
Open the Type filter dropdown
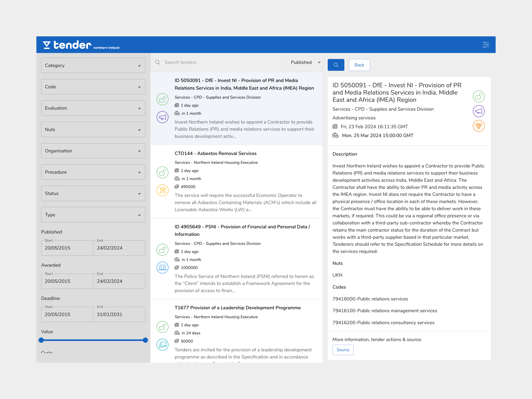click(93, 215)
